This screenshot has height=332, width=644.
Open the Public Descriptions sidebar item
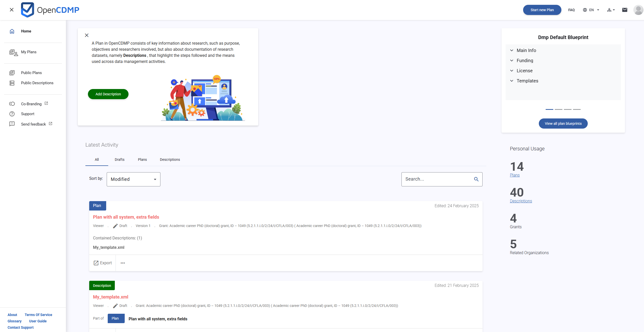(x=37, y=83)
